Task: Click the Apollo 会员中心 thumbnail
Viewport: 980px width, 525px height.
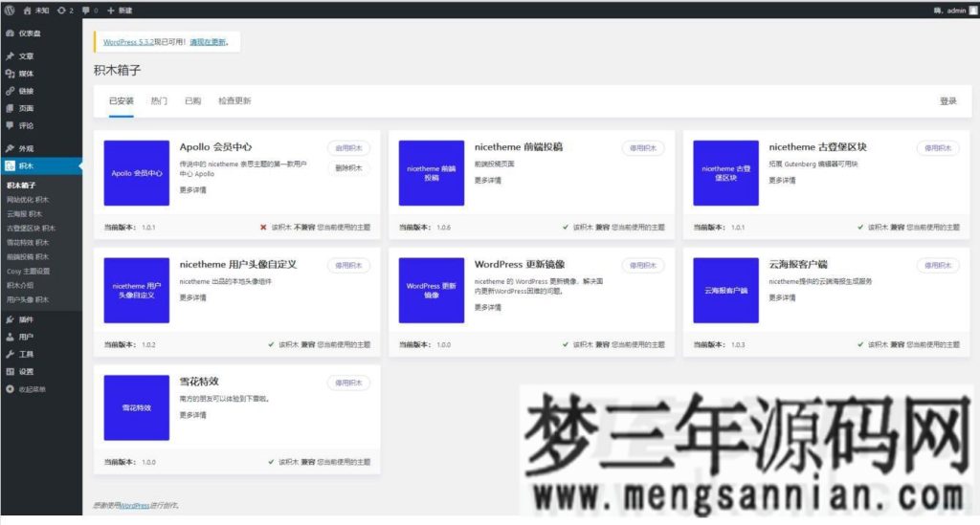Action: point(136,173)
